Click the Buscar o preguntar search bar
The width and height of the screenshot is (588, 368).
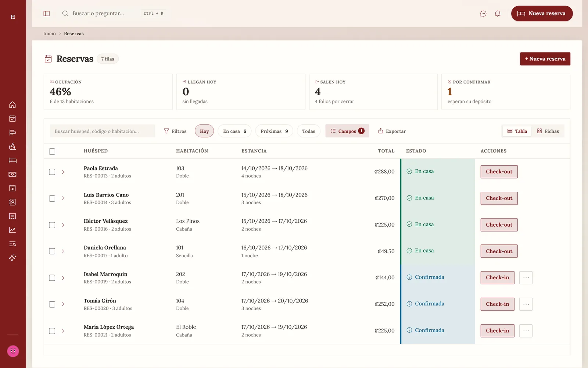pyautogui.click(x=114, y=14)
